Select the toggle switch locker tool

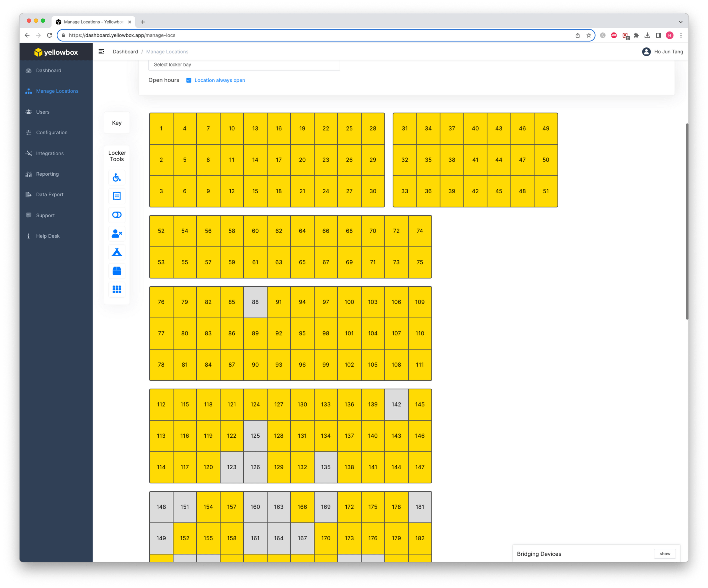tap(117, 215)
